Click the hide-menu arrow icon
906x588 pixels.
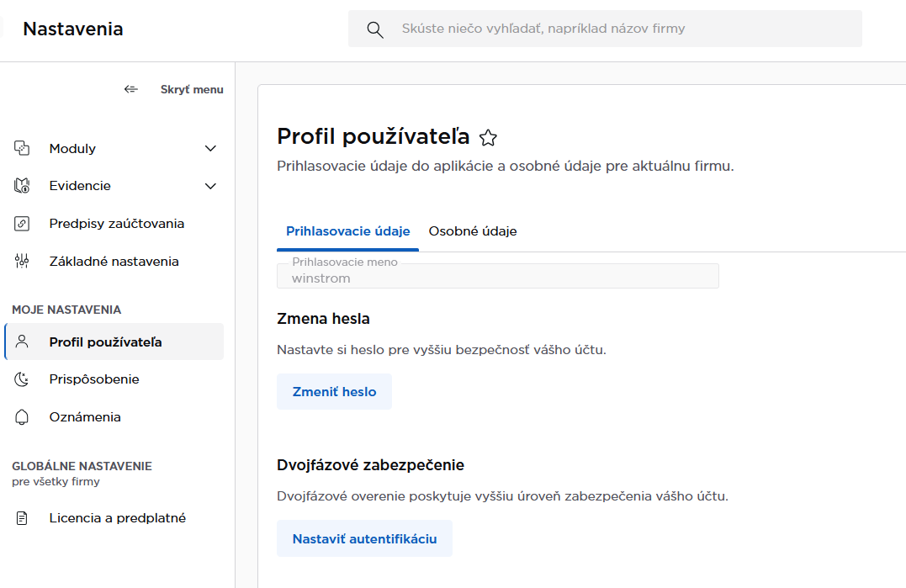click(130, 89)
